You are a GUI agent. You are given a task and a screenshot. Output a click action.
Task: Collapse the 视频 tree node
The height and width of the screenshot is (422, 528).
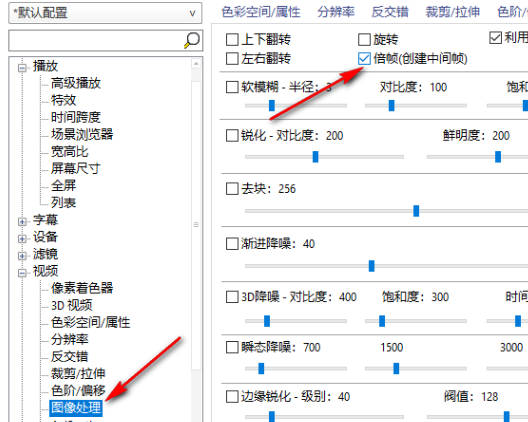click(x=22, y=272)
